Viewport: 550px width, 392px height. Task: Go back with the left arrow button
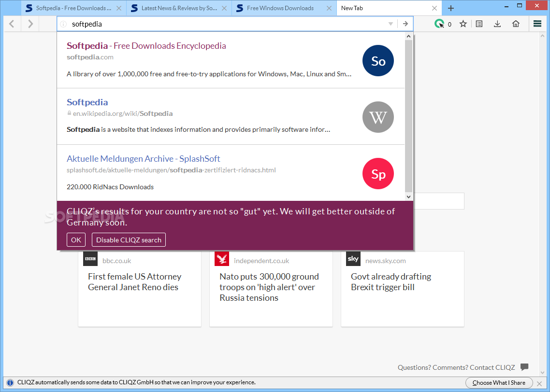pyautogui.click(x=12, y=24)
